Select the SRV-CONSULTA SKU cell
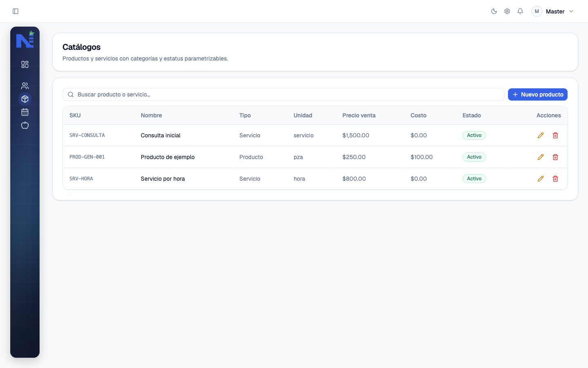The width and height of the screenshot is (588, 368). (87, 135)
